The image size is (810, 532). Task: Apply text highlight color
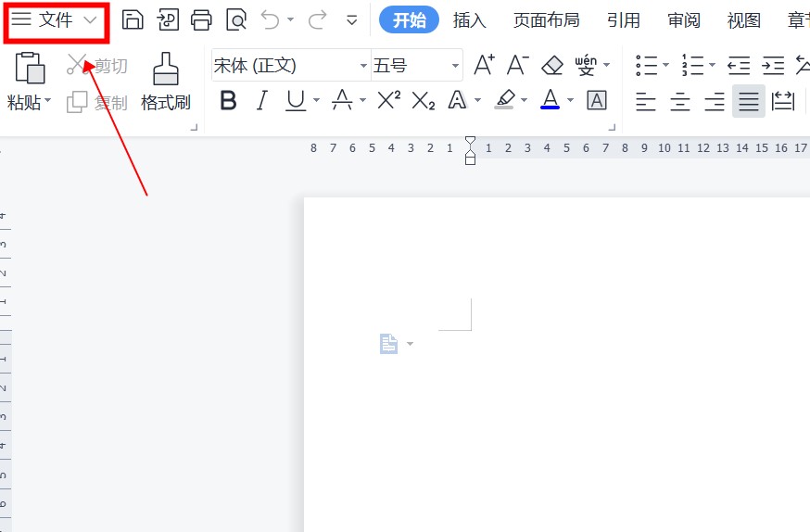pyautogui.click(x=505, y=99)
